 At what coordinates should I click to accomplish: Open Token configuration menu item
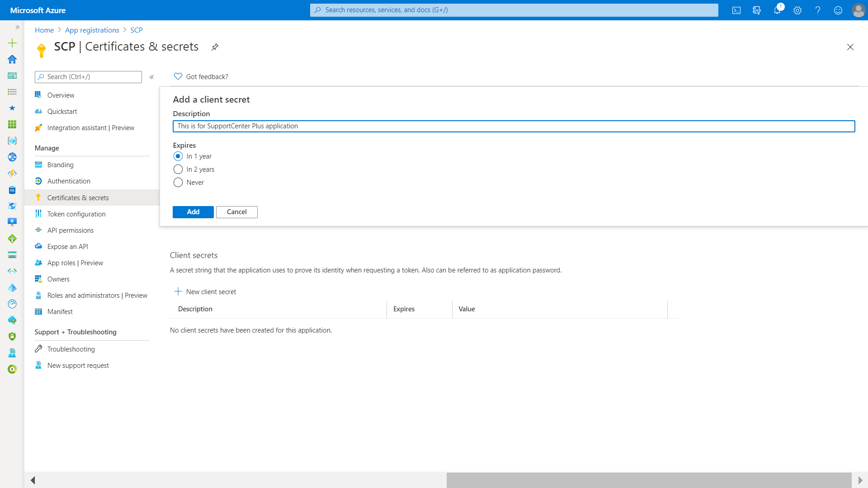(76, 214)
